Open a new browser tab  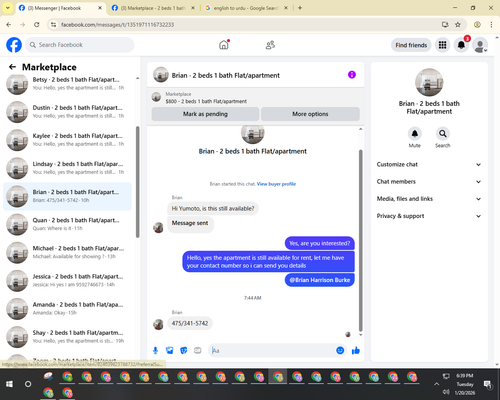click(300, 8)
